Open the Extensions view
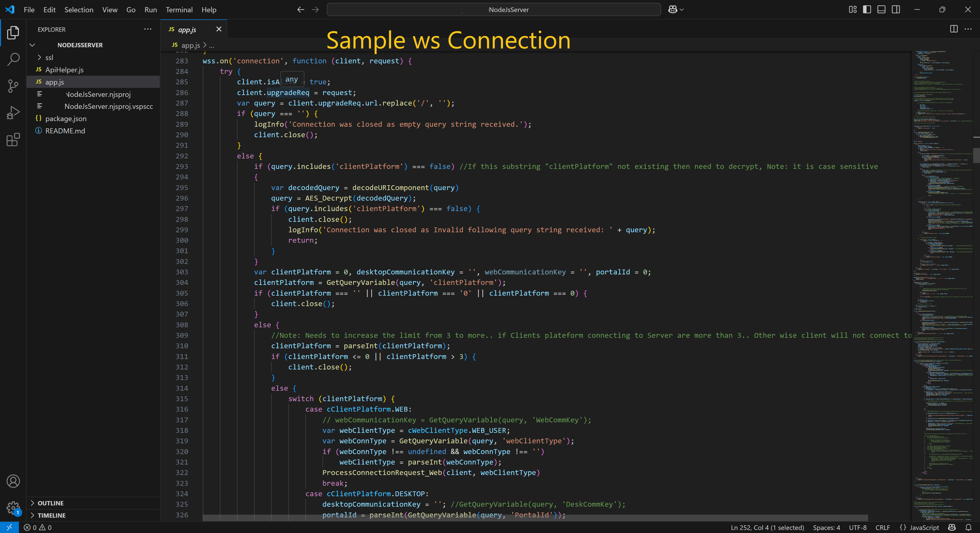Viewport: 980px width, 533px height. [13, 140]
